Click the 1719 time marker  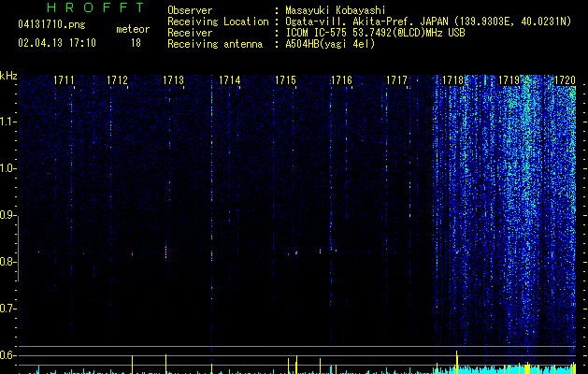pyautogui.click(x=509, y=80)
